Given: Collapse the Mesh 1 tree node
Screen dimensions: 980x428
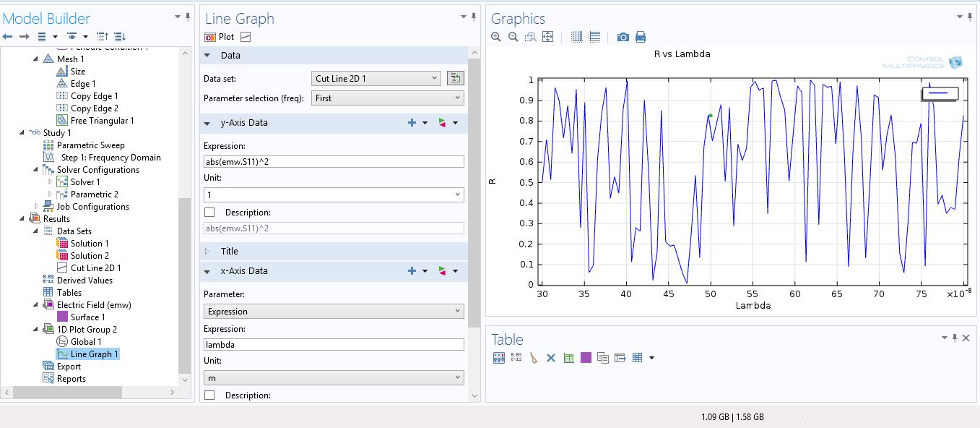Looking at the screenshot, I should (36, 59).
